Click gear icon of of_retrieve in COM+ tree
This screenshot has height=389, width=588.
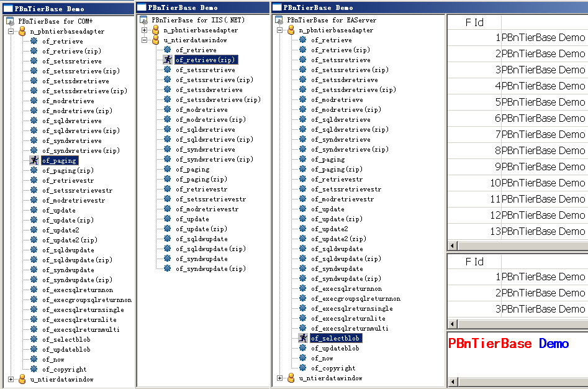tap(34, 41)
